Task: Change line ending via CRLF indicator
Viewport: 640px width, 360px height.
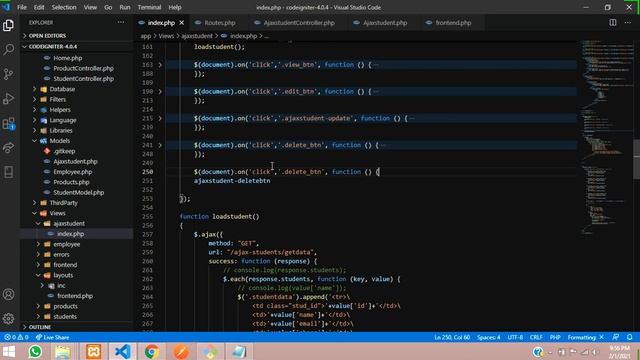Action: click(536, 337)
